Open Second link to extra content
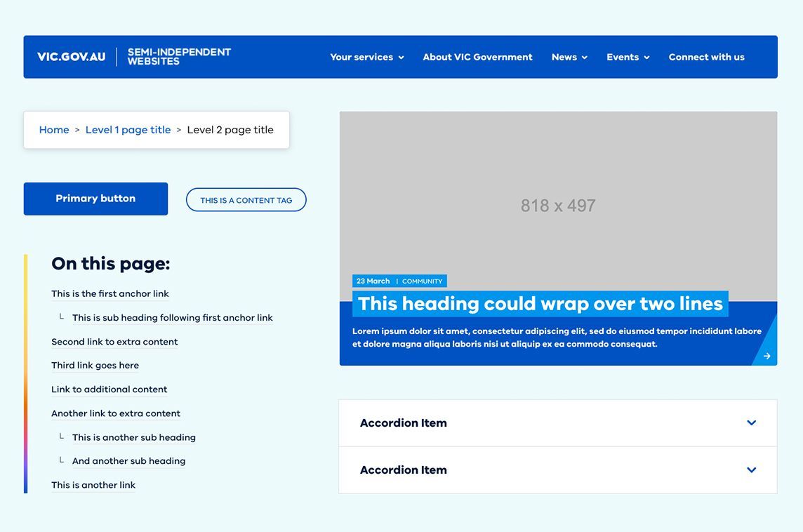The height and width of the screenshot is (532, 803). tap(114, 342)
